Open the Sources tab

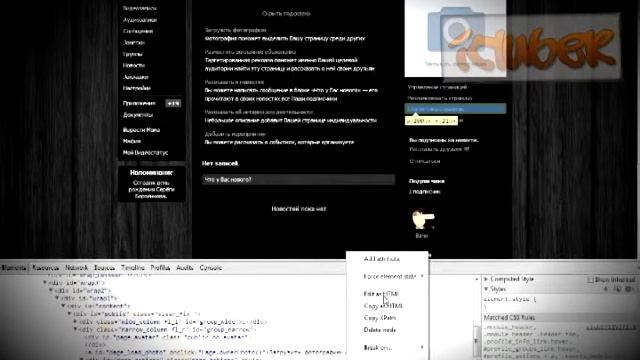coord(104,268)
